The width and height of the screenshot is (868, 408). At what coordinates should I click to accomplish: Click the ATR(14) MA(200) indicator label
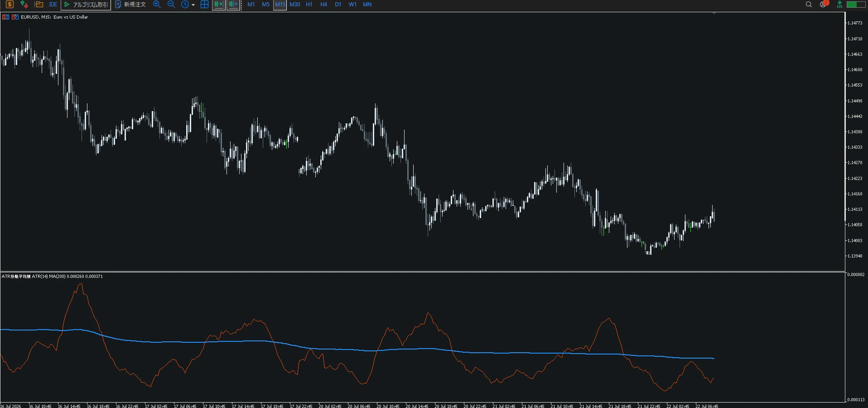pyautogui.click(x=52, y=276)
